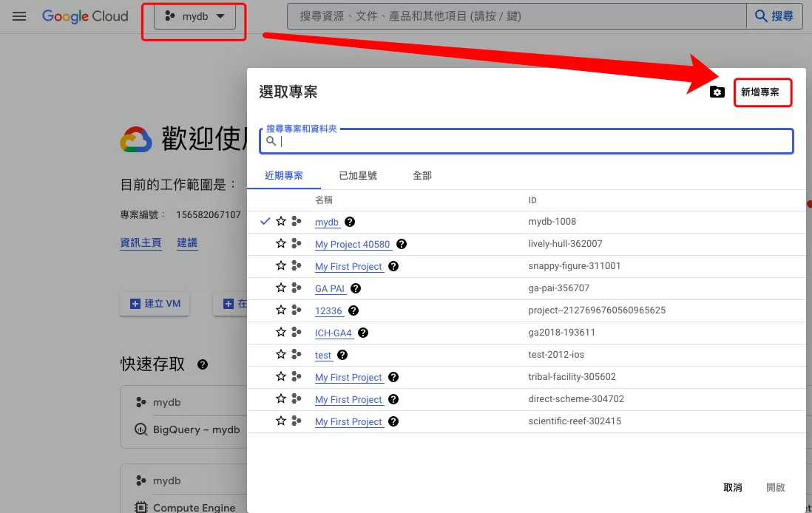Star the 12336 project
Screen dimensions: 812x513
click(x=281, y=310)
